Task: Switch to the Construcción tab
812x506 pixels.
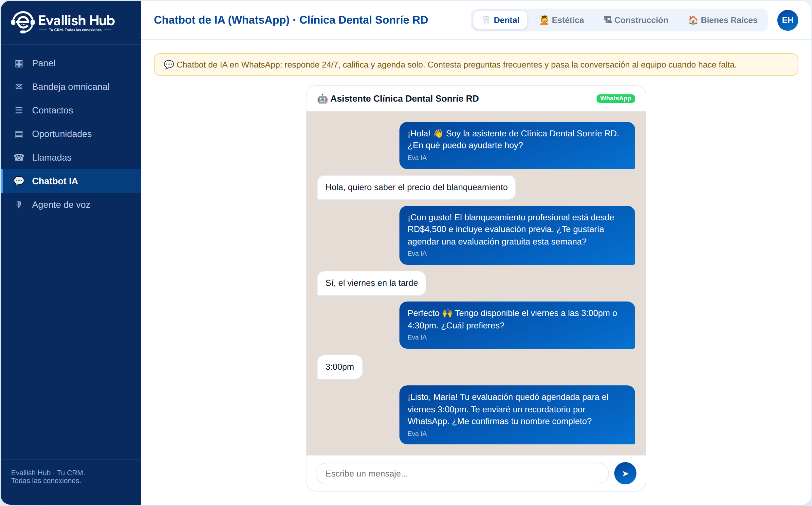Action: (636, 20)
